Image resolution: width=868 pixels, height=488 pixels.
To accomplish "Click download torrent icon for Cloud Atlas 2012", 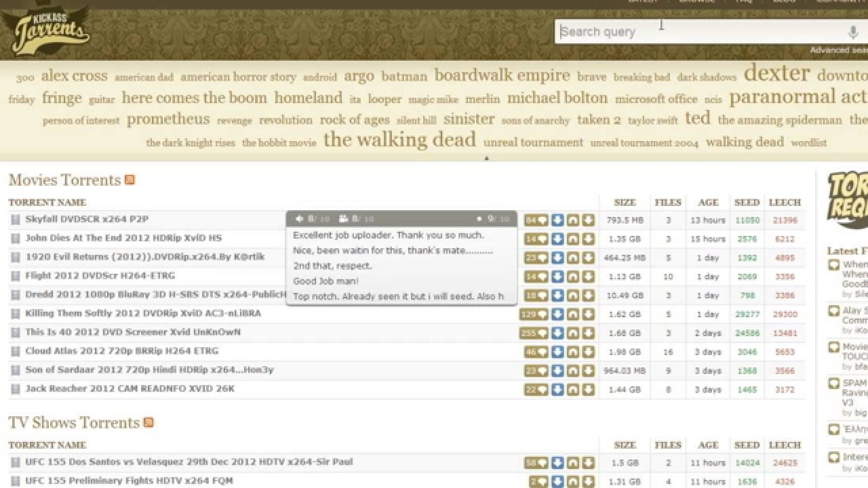I will pos(588,352).
